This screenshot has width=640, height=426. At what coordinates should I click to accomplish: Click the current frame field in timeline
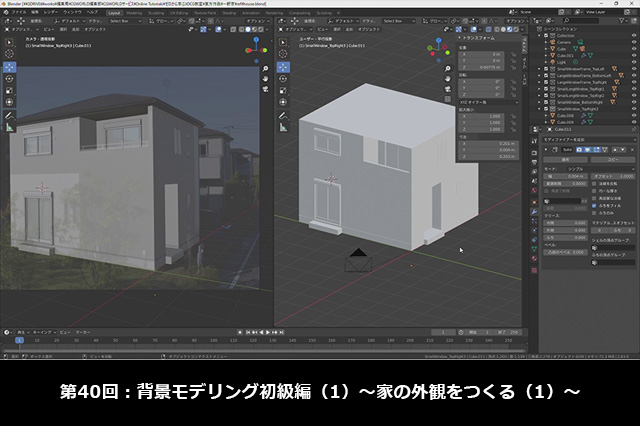pyautogui.click(x=443, y=333)
